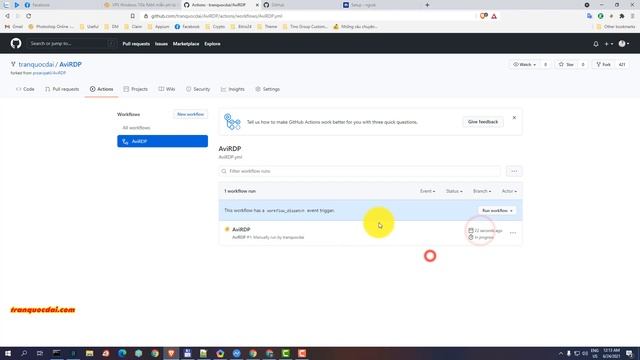Open the Run workflow dropdown
The image size is (640, 360).
coord(497,211)
